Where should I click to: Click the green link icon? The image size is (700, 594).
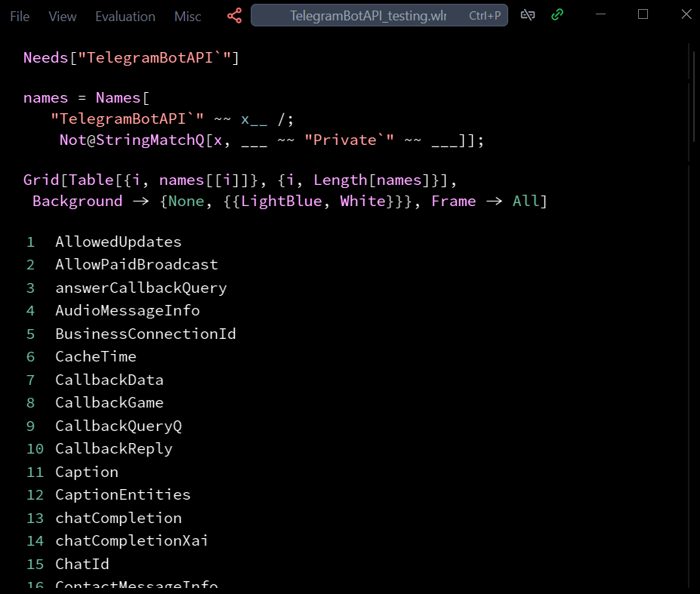point(557,15)
